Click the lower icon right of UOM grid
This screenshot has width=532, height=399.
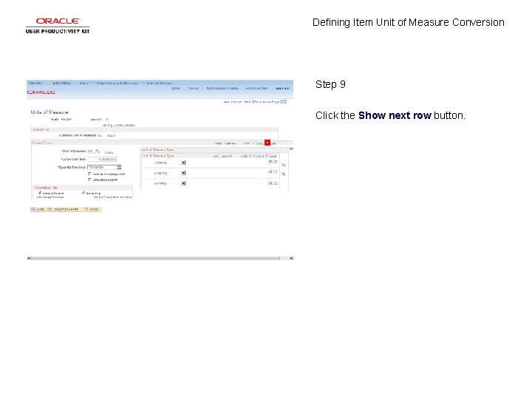point(284,174)
